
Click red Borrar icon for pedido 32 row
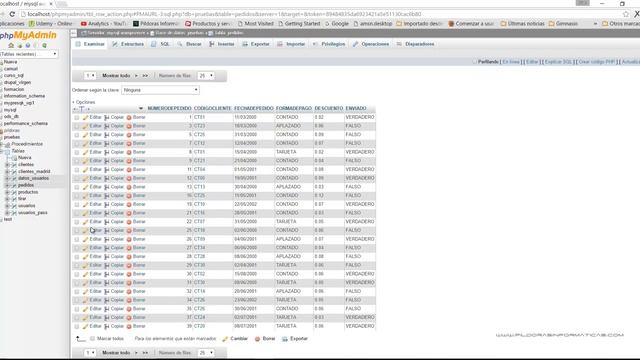point(129,291)
